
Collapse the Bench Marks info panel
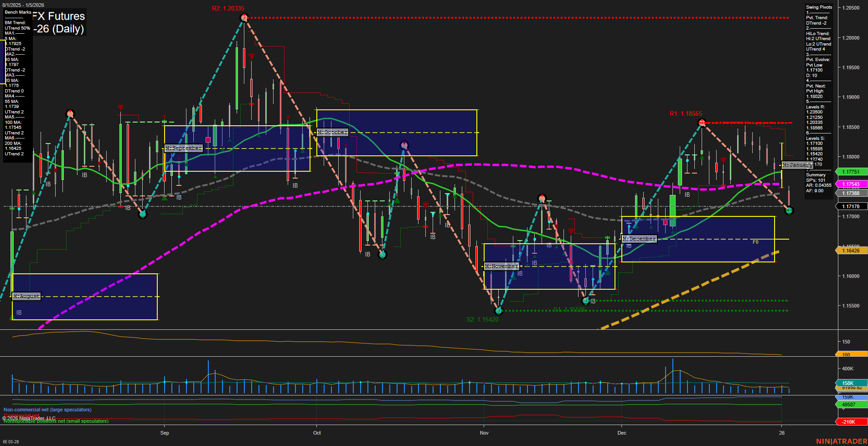17,12
